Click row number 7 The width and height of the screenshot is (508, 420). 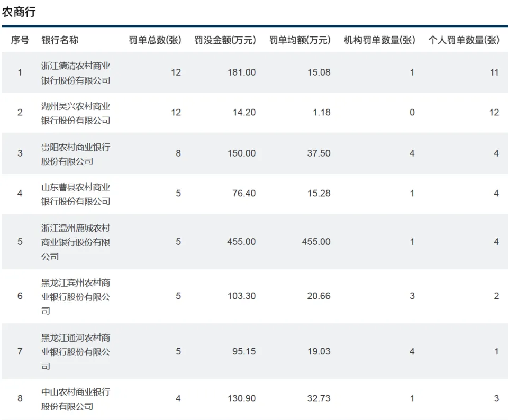click(x=20, y=351)
